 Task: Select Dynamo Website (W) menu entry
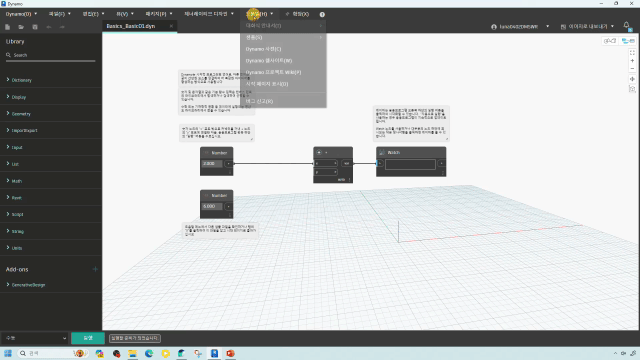[283, 60]
